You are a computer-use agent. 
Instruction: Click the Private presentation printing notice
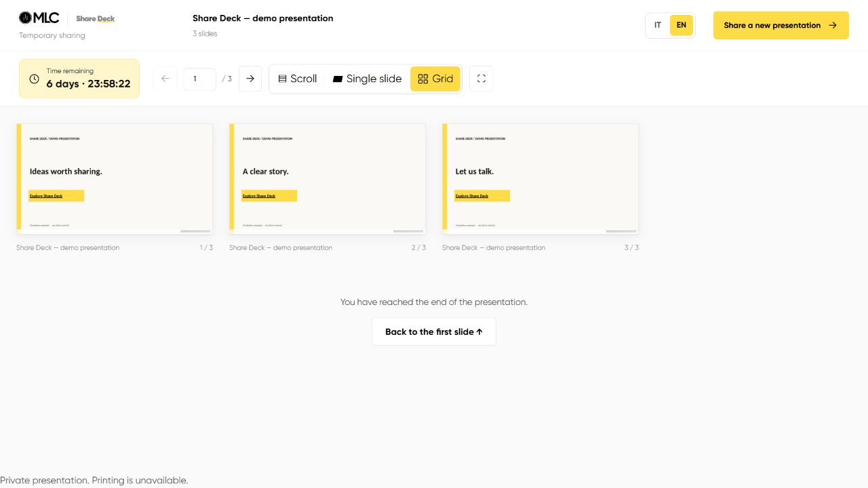pyautogui.click(x=94, y=480)
